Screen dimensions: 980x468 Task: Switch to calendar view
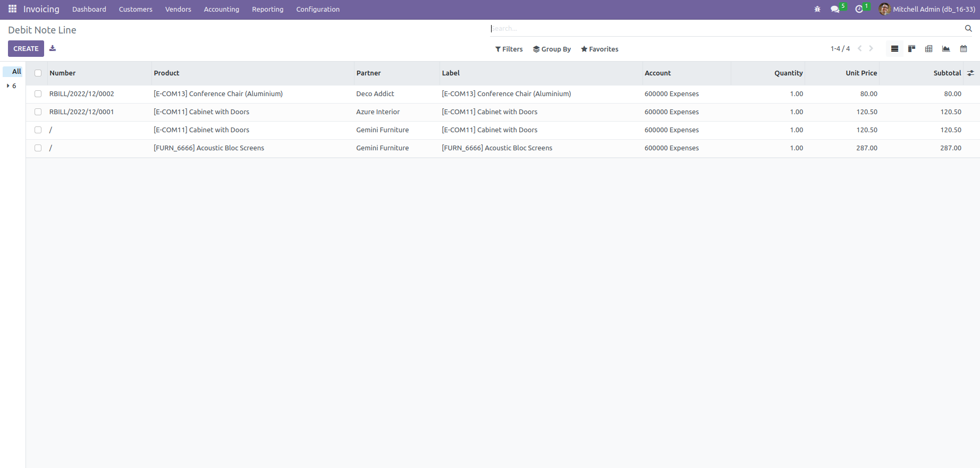[x=964, y=49]
